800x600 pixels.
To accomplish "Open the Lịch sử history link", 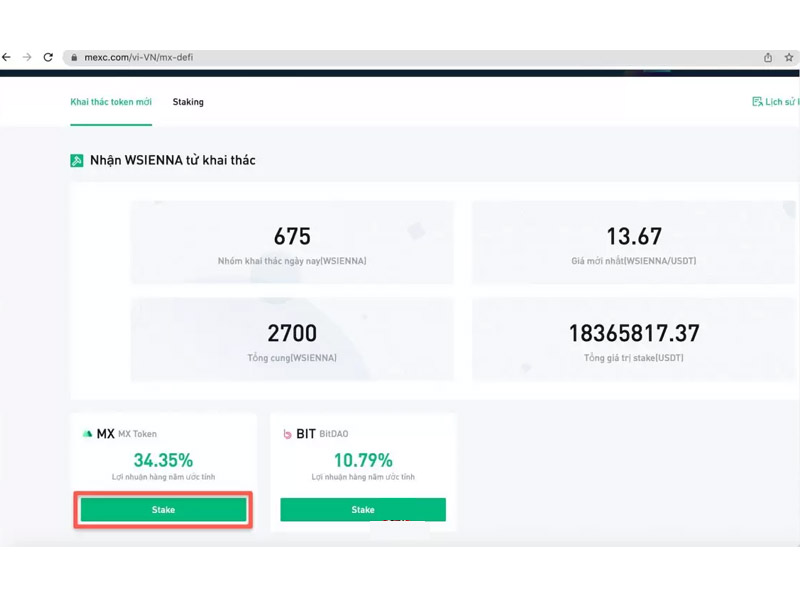I will coord(776,102).
